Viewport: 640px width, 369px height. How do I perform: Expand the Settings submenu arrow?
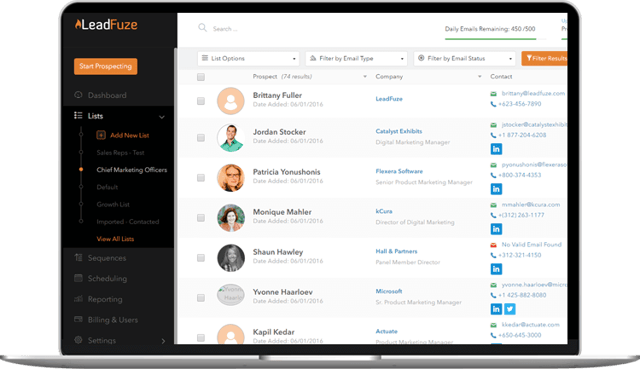tap(163, 340)
